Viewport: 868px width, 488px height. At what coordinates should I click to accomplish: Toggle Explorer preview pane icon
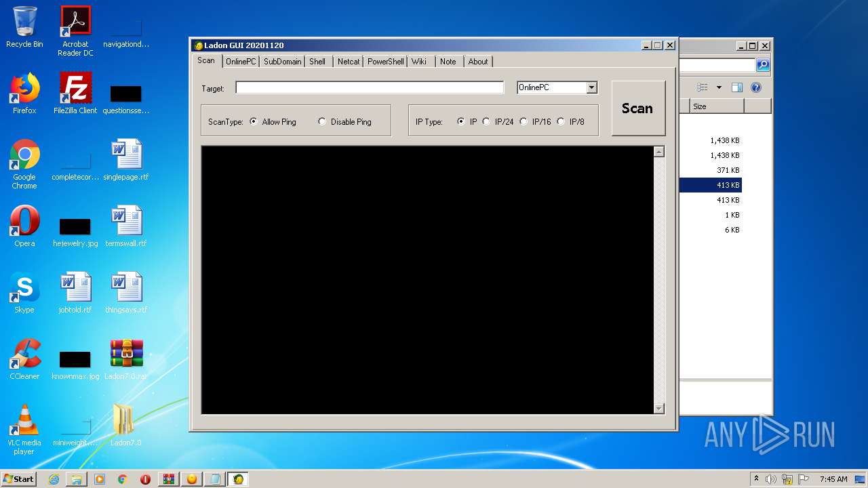737,87
